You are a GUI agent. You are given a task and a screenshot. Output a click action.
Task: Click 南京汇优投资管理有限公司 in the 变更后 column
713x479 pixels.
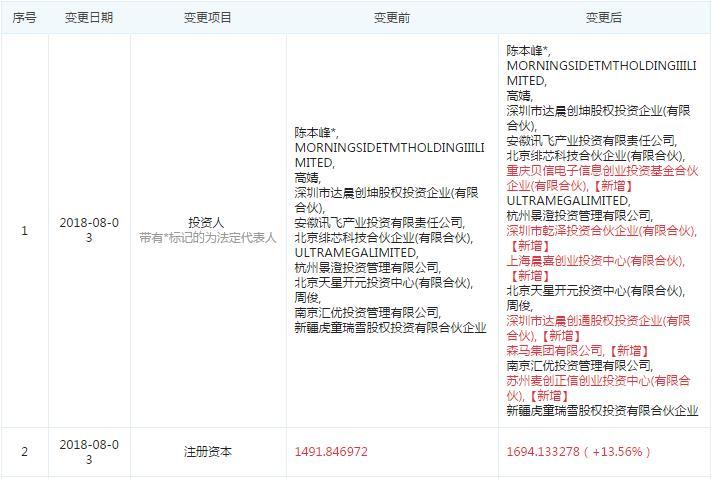(578, 365)
